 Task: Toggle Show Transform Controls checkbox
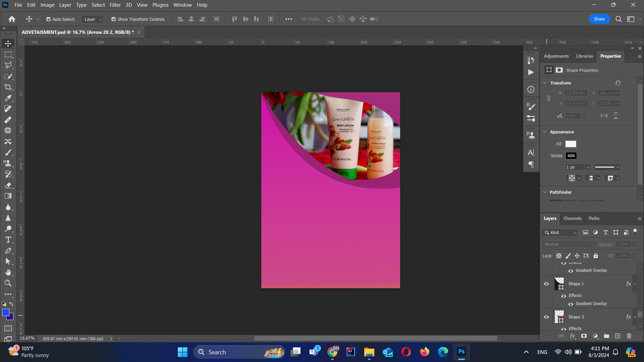coord(114,19)
